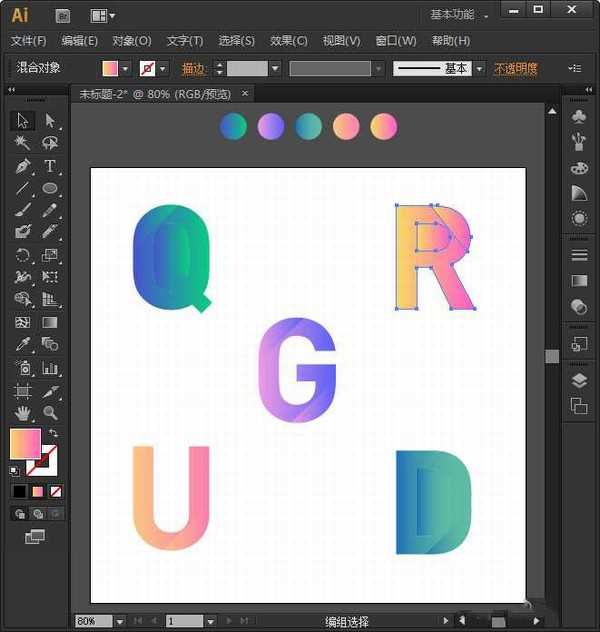The image size is (600, 632).
Task: Set paint mode to None
Action: coord(56,491)
